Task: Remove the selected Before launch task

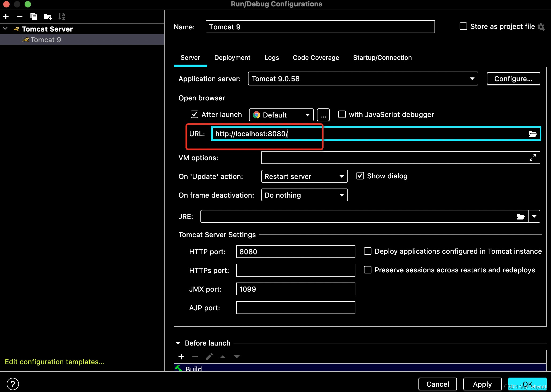Action: point(195,357)
